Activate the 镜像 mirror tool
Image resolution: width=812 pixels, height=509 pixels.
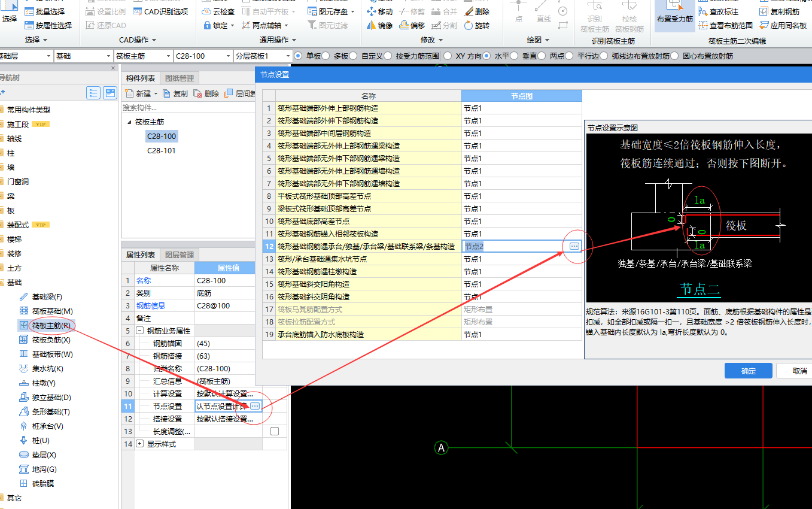pyautogui.click(x=379, y=25)
